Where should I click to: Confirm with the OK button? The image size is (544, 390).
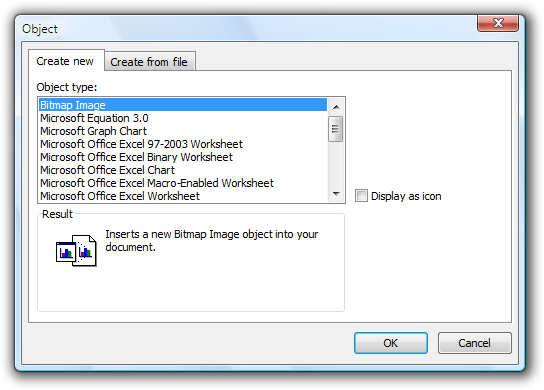pyautogui.click(x=391, y=343)
